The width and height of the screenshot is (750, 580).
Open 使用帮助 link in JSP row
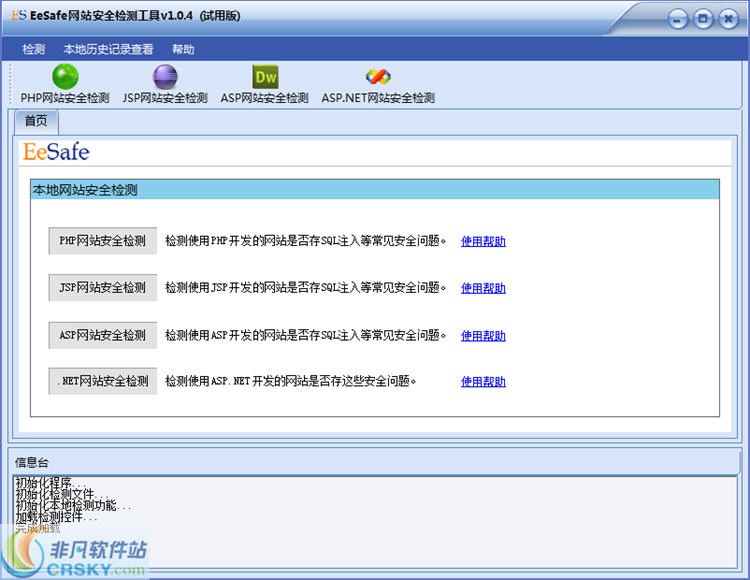pos(483,288)
